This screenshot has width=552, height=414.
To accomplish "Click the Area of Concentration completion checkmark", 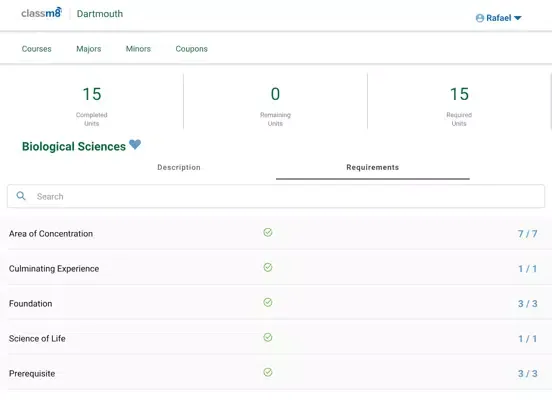I will click(x=268, y=232).
